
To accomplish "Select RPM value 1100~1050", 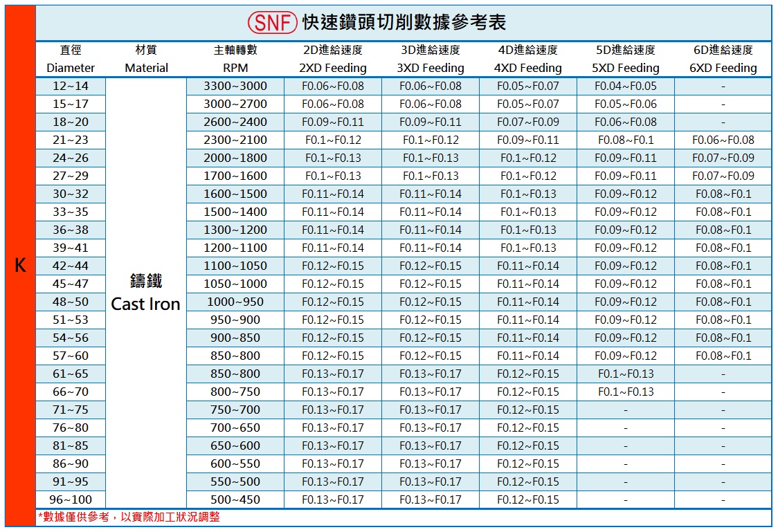I will 235,266.
